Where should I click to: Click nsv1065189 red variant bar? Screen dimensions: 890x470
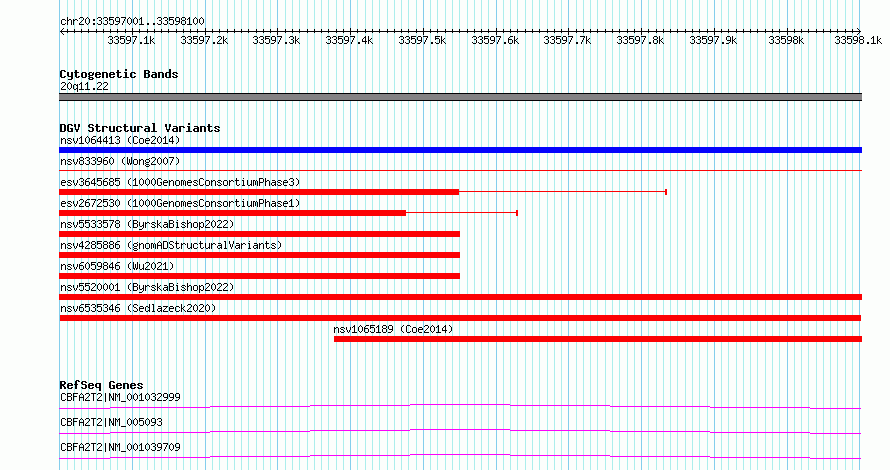(598, 339)
